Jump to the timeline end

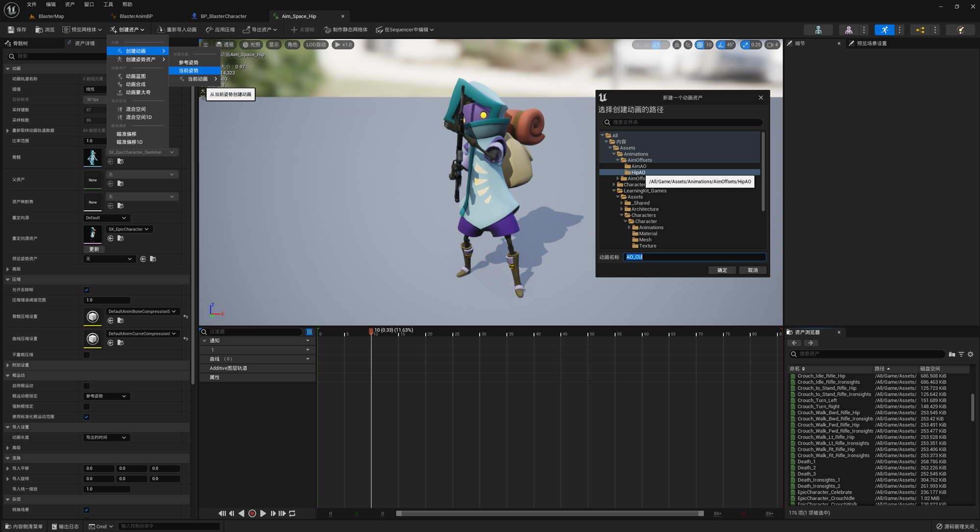click(282, 513)
